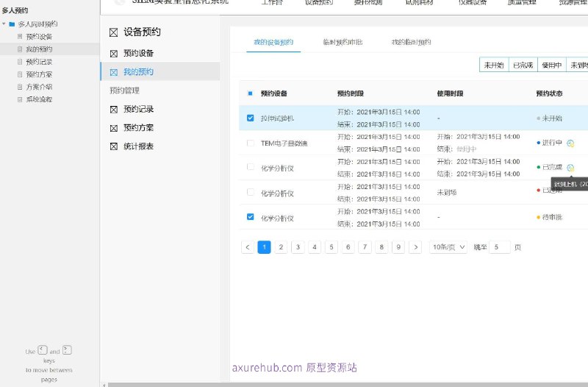
Task: Click the 统计报表 sidebar icon
Action: [114, 146]
